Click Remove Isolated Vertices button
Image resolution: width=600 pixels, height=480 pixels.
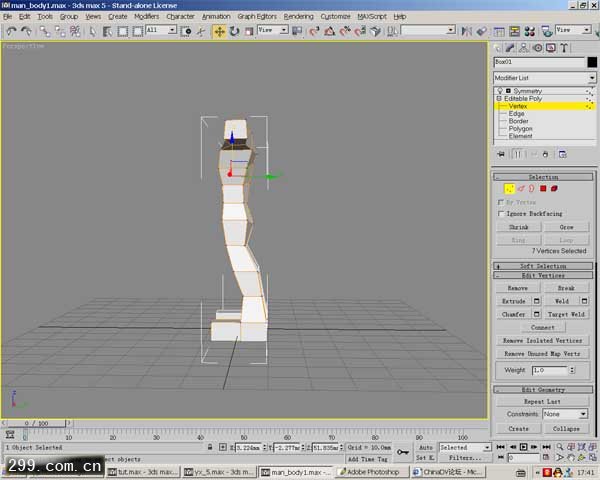coord(543,340)
